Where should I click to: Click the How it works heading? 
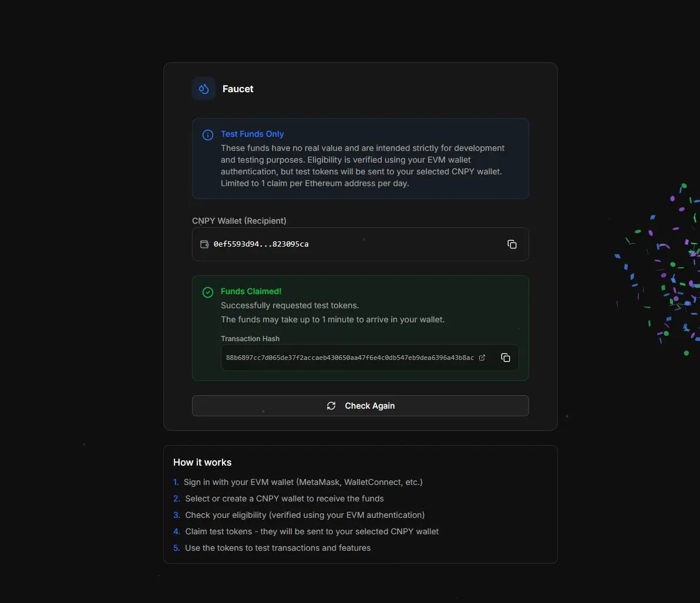[202, 463]
